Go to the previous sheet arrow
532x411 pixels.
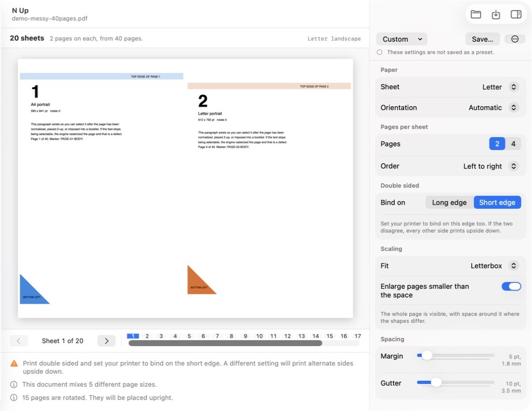pyautogui.click(x=19, y=341)
